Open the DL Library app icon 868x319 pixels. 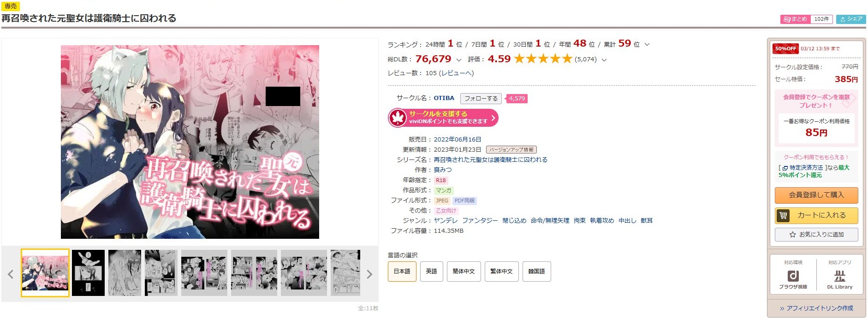point(839,276)
